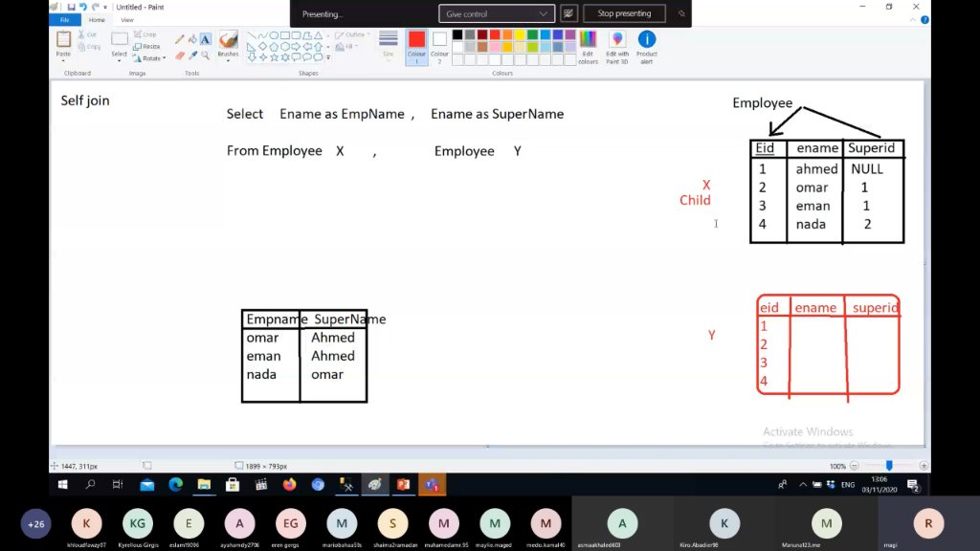980x551 pixels.
Task: Open Customize Quick Access Toolbar arrow
Action: pos(105,8)
